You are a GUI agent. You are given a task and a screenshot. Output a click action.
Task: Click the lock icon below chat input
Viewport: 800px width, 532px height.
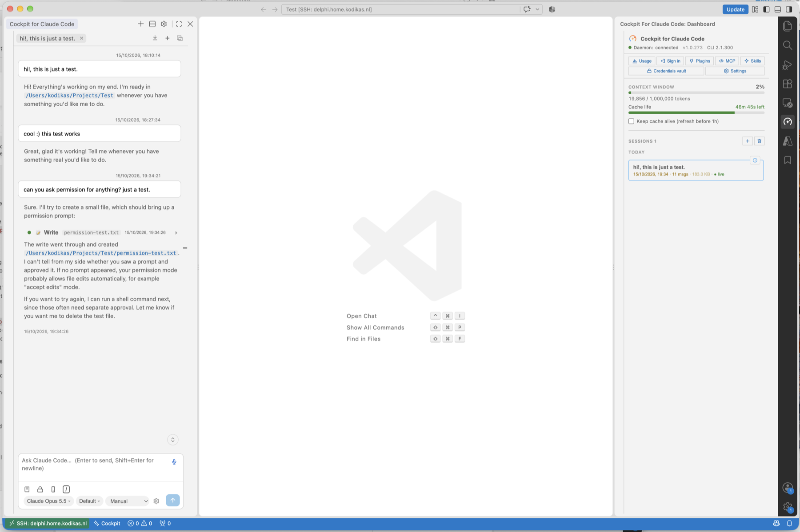click(40, 489)
